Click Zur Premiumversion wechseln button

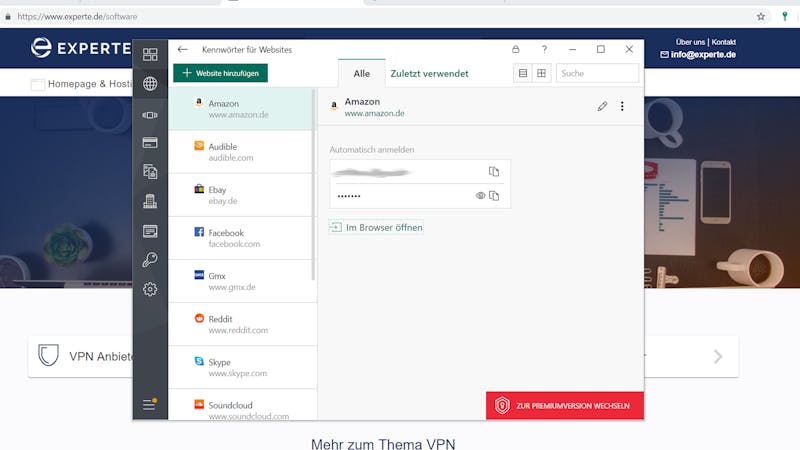(565, 406)
